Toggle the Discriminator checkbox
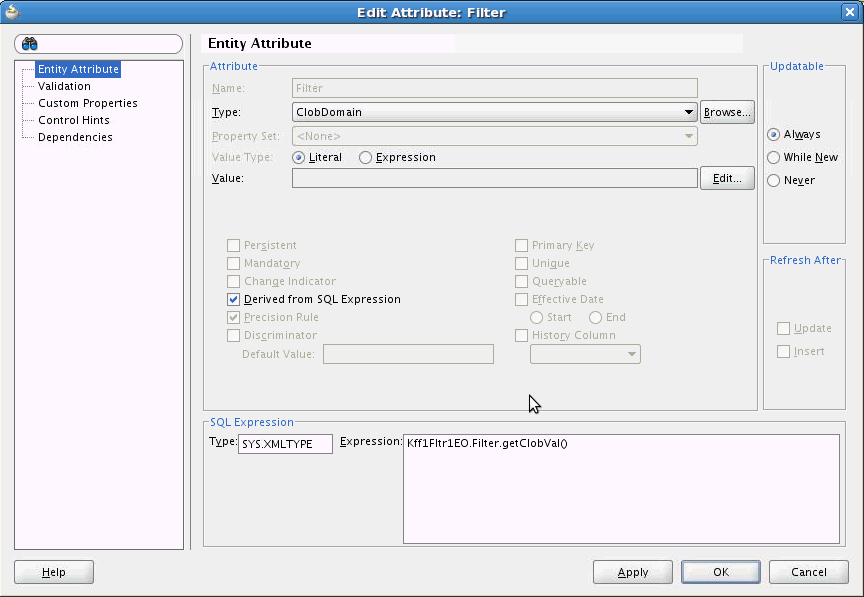Viewport: 864px width, 597px height. tap(234, 335)
